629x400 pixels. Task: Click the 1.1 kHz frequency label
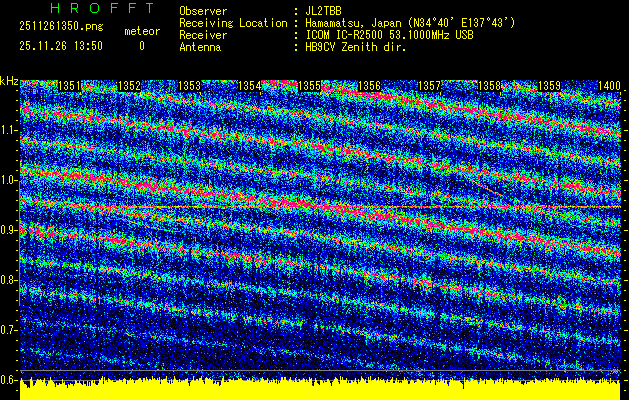9,130
